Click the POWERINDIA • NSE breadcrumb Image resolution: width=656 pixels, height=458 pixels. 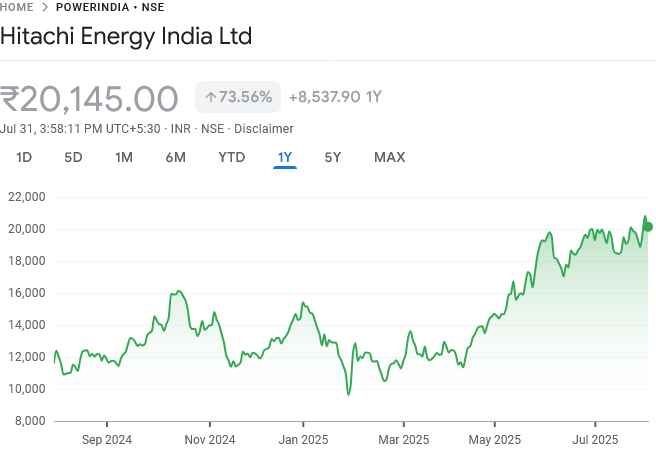pyautogui.click(x=110, y=7)
